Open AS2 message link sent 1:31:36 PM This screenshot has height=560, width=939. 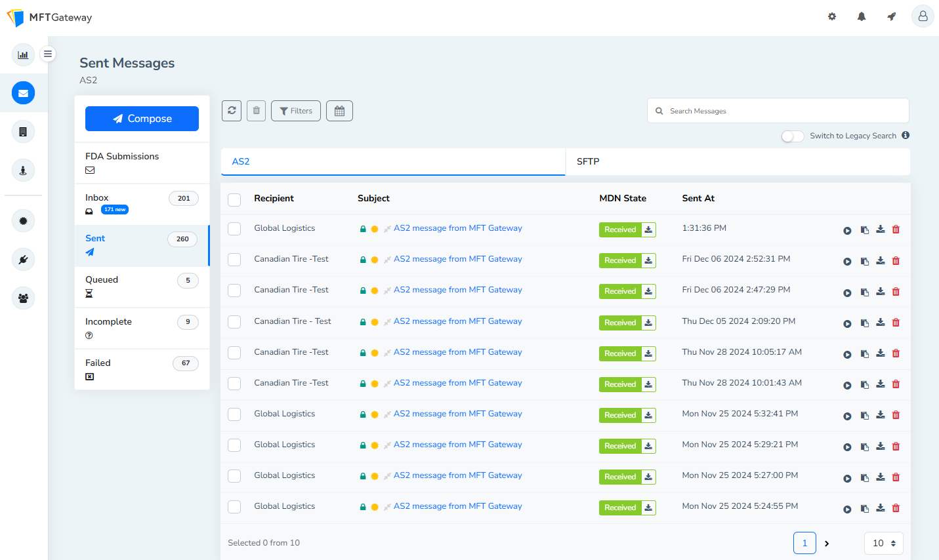pos(458,228)
